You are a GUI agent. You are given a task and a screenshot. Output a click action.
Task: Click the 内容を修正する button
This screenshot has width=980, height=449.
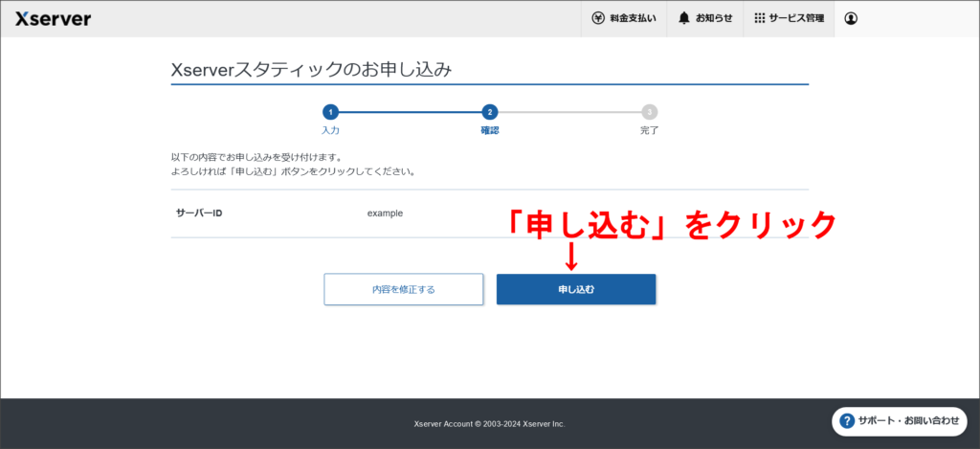tap(404, 289)
